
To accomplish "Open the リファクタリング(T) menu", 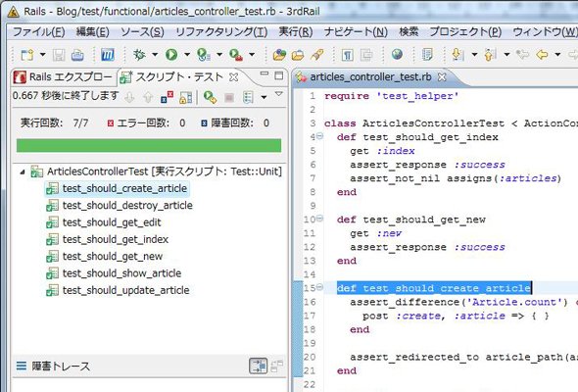I will tap(221, 32).
